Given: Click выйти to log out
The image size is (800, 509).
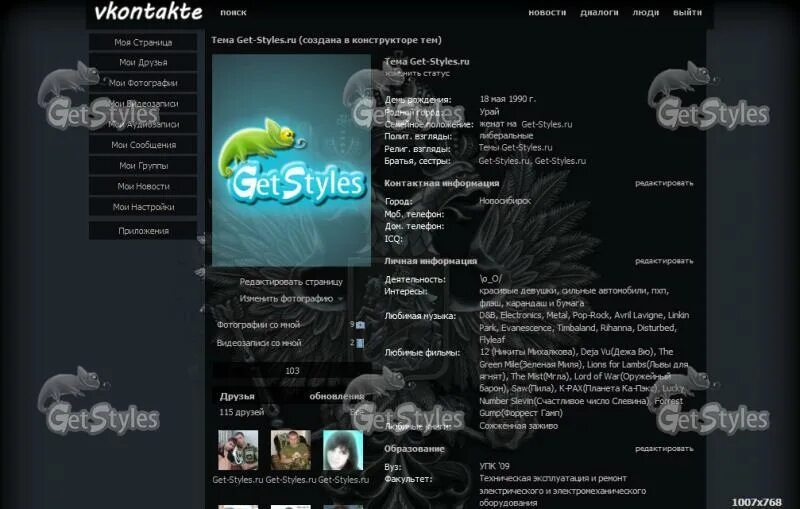Looking at the screenshot, I should click(687, 12).
